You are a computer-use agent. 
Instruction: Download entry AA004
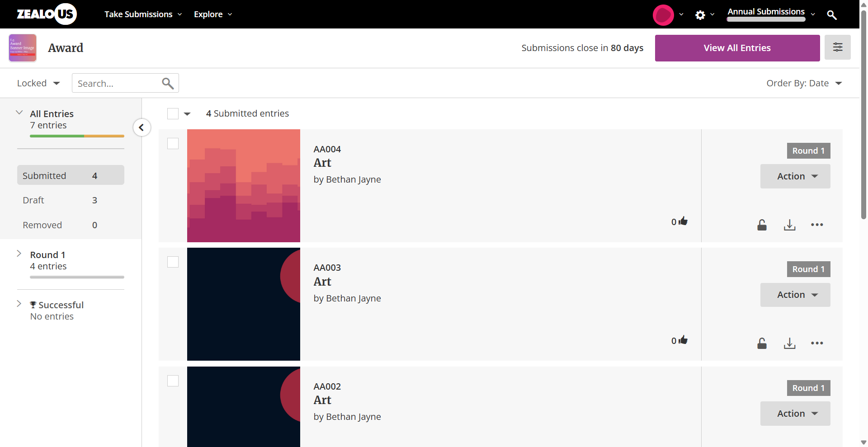tap(789, 225)
